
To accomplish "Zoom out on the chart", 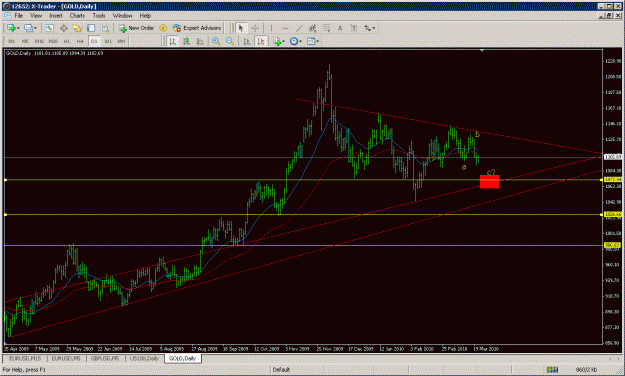I will click(x=230, y=41).
